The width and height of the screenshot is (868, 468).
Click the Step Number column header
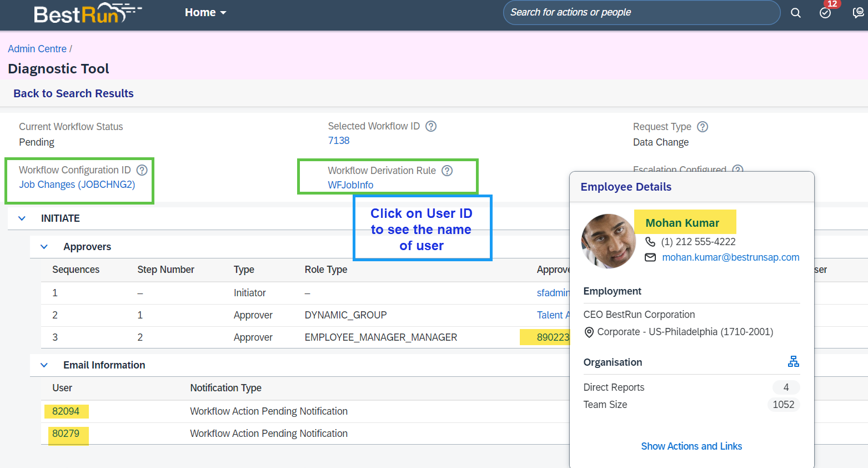point(165,270)
